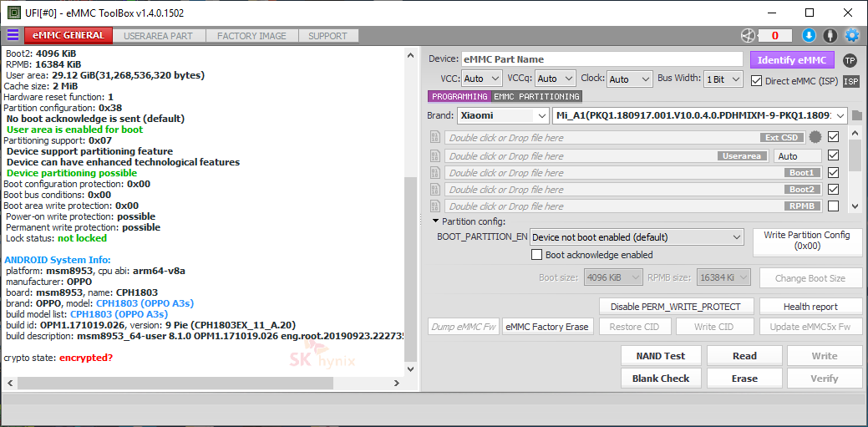Viewport: 868px width, 427px height.
Task: Click the Dump eMMC Fw button
Action: coord(464,327)
